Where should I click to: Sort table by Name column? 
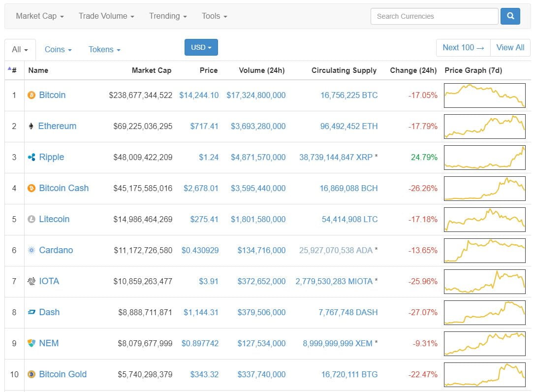coord(38,70)
